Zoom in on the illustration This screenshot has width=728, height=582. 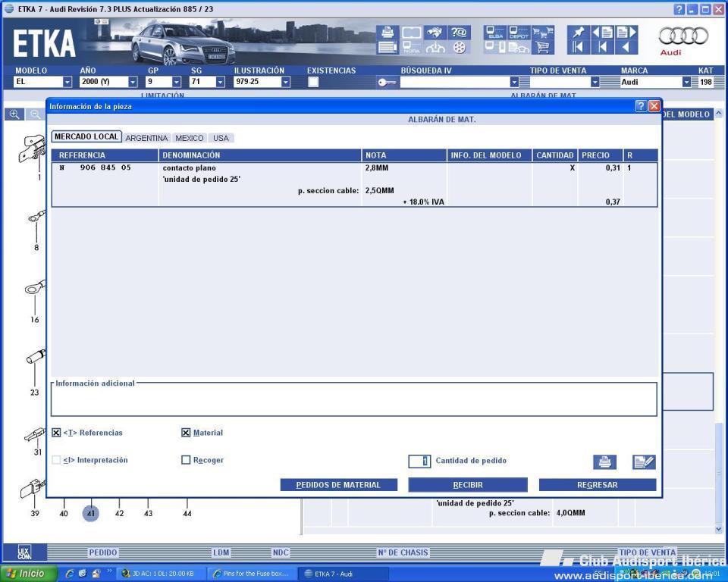pyautogui.click(x=14, y=114)
